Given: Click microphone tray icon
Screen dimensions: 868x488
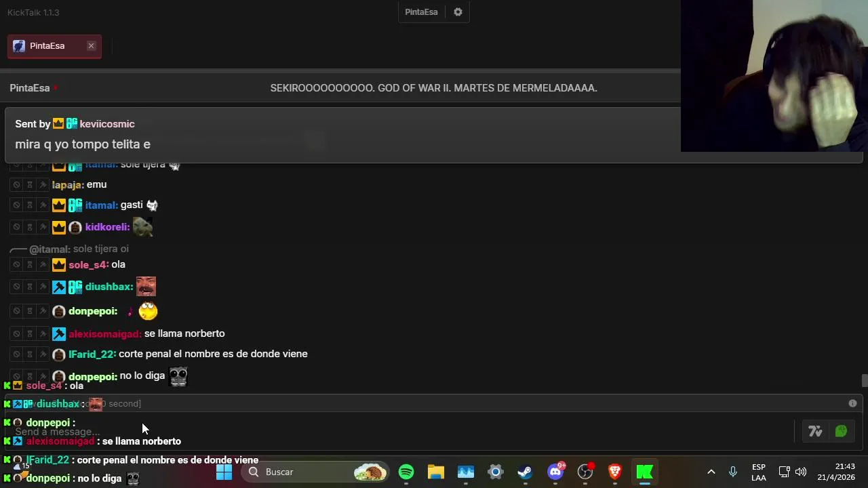Looking at the screenshot, I should pyautogui.click(x=733, y=472).
